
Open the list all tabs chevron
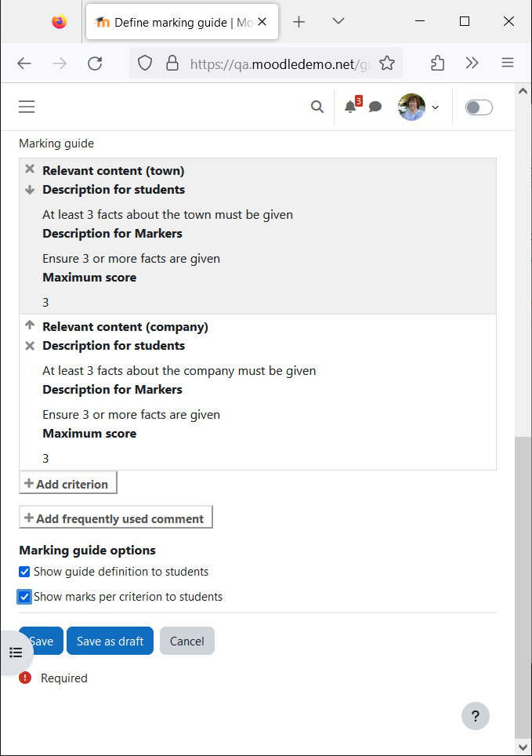pos(338,21)
